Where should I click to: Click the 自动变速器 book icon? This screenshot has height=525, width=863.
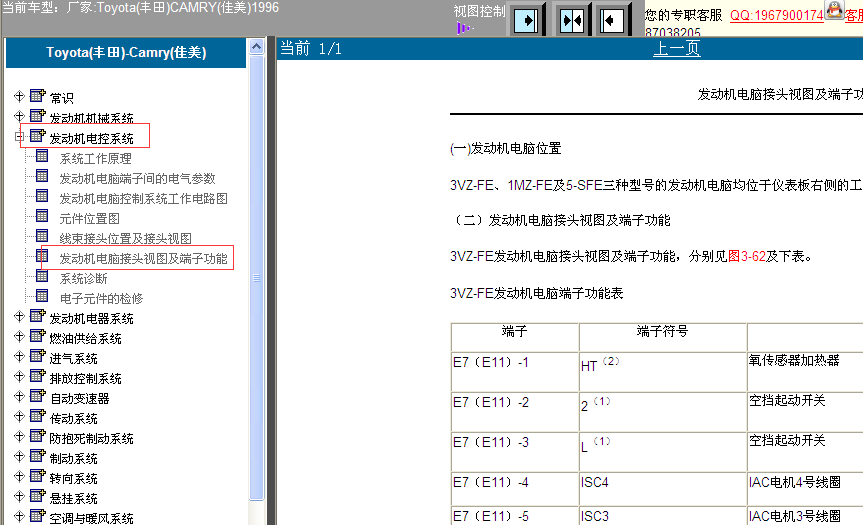coord(37,396)
